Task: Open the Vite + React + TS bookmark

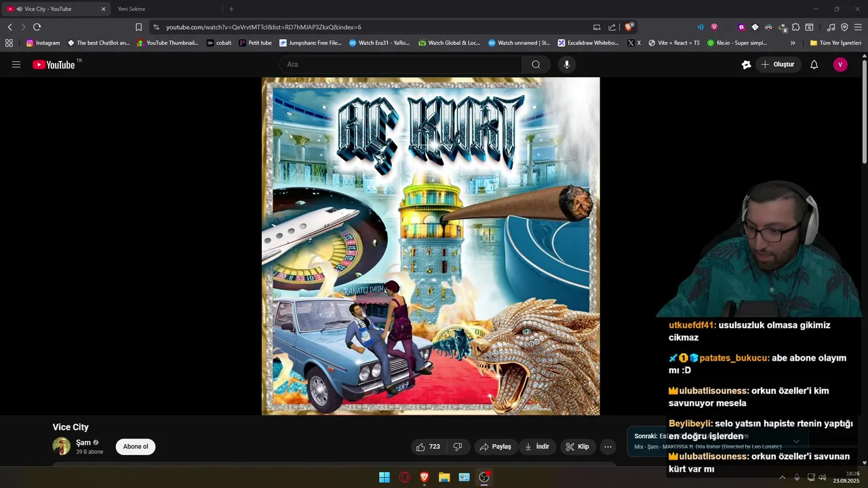Action: click(674, 43)
